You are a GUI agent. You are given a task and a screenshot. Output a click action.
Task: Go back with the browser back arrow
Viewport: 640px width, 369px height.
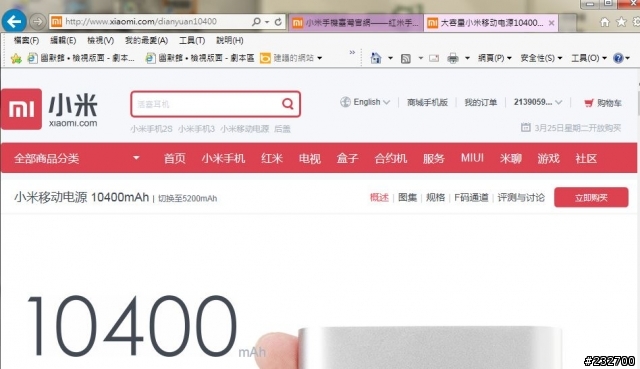tap(14, 21)
